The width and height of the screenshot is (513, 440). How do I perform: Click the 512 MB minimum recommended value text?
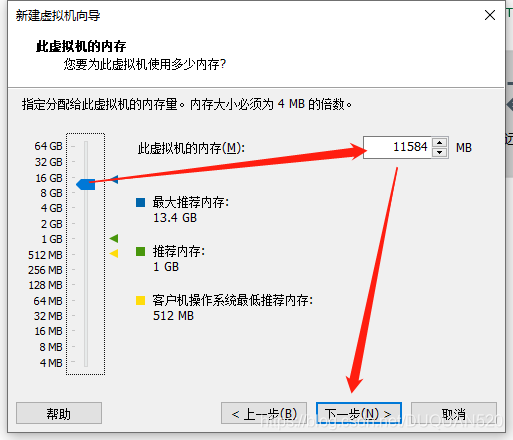pyautogui.click(x=173, y=316)
